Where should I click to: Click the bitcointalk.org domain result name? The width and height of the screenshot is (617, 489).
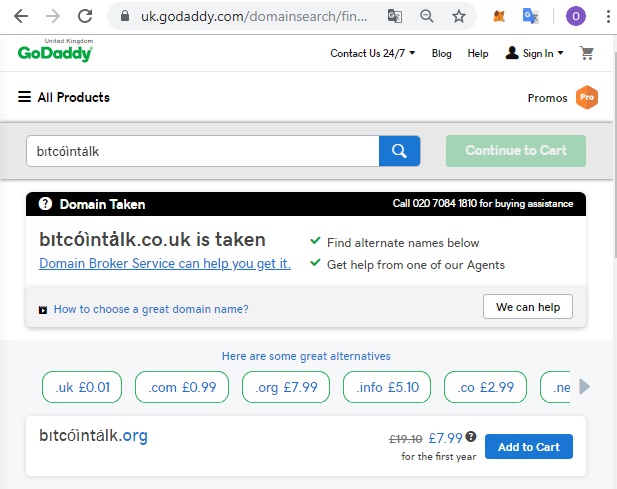click(94, 435)
